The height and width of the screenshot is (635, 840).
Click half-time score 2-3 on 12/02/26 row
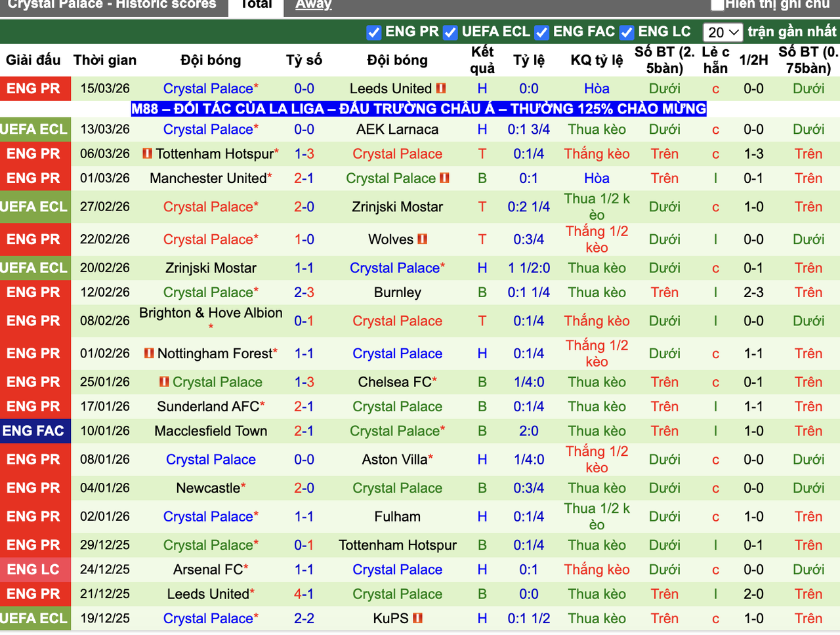point(753,292)
